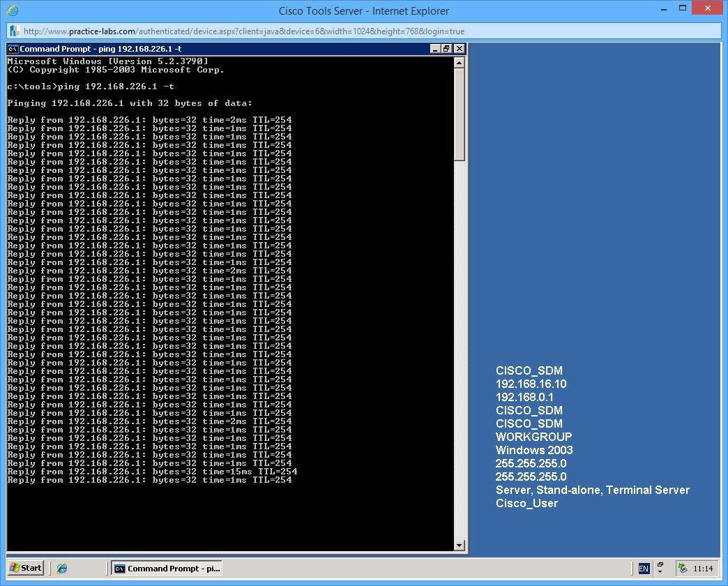Screen dimensions: 728x586
Task: Expand the taskbar notification area chevron
Action: click(x=660, y=571)
